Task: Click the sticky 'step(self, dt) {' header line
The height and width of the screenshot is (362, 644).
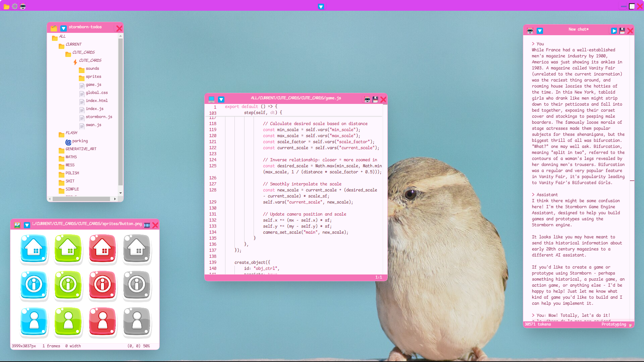Action: 263,113
